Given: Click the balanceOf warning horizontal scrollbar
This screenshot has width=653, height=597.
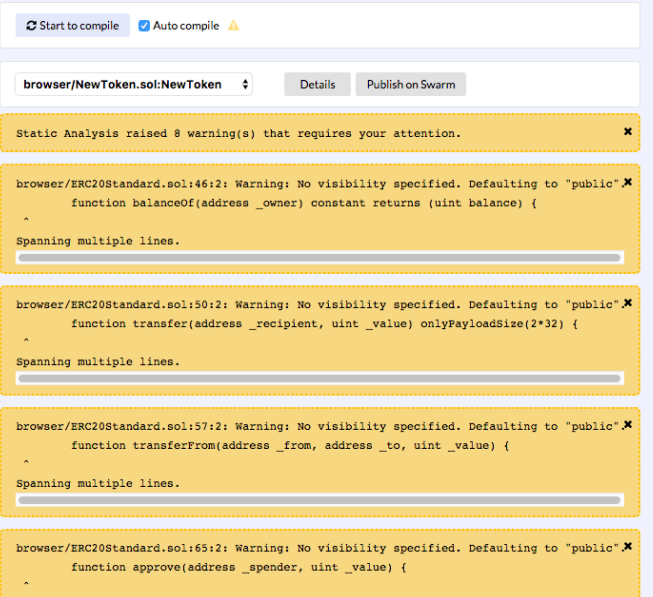Looking at the screenshot, I should pos(319,257).
